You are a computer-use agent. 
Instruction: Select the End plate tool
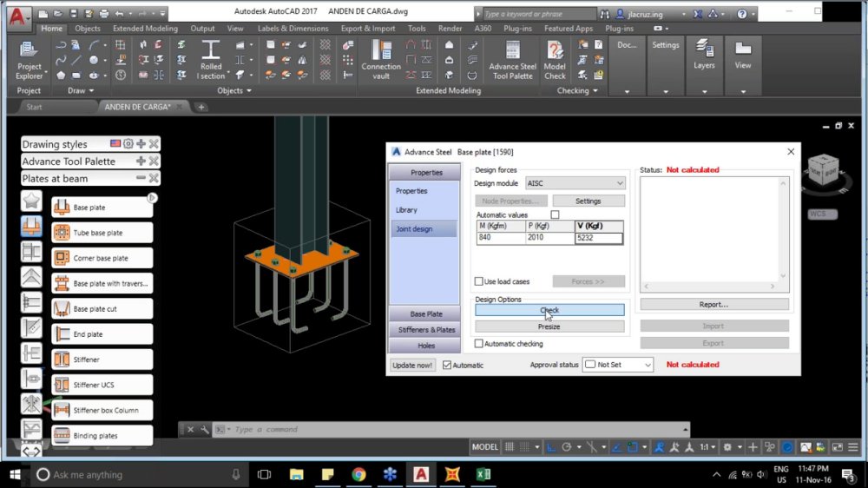[x=102, y=334]
